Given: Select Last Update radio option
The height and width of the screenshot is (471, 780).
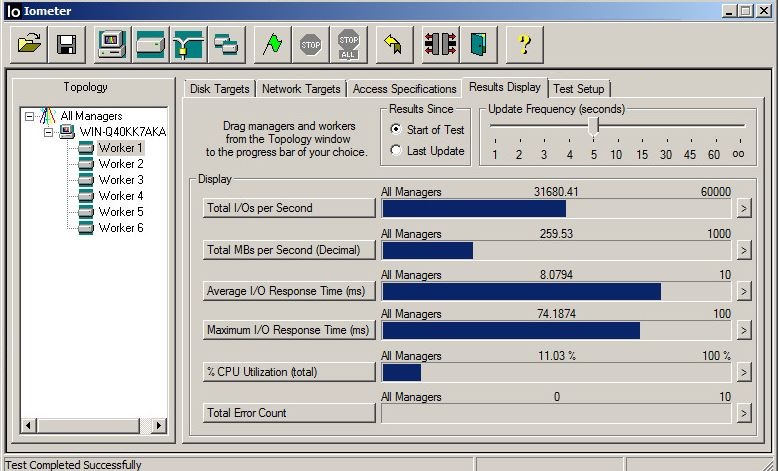Looking at the screenshot, I should point(396,150).
